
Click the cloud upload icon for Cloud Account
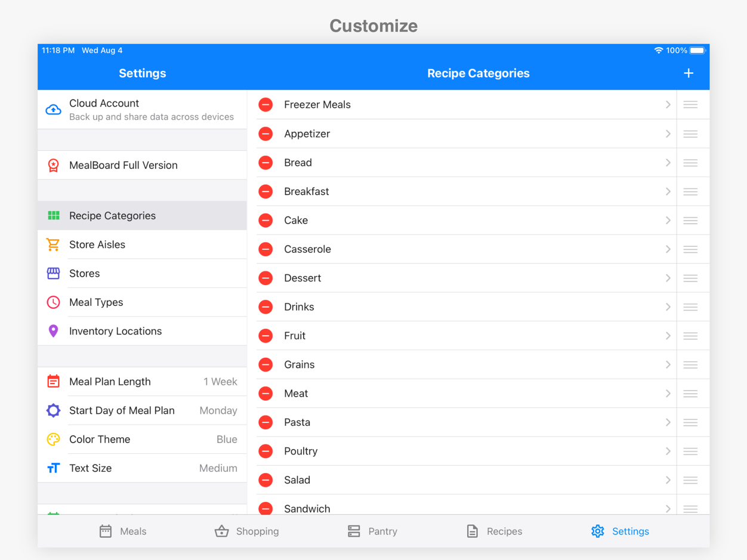(54, 110)
